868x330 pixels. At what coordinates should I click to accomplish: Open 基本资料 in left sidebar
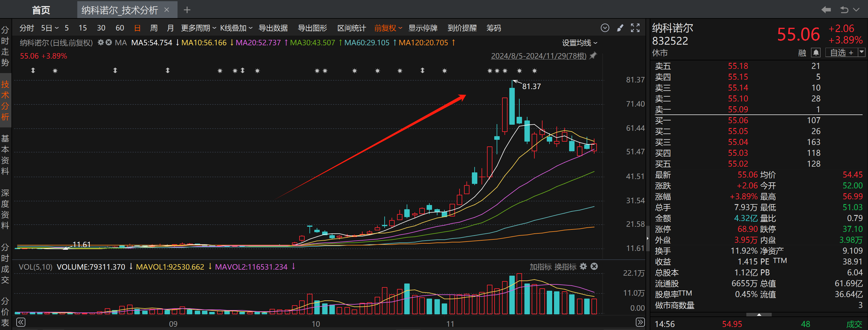[5, 155]
